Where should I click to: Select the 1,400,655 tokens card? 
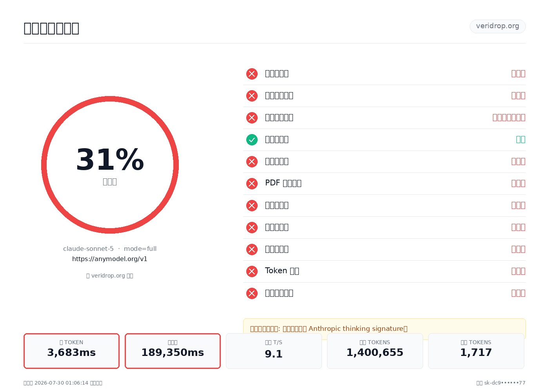[375, 351]
